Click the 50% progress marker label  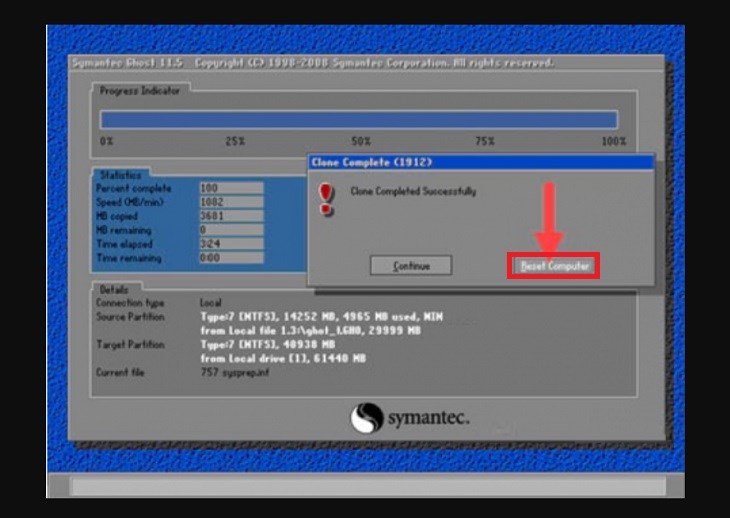361,141
